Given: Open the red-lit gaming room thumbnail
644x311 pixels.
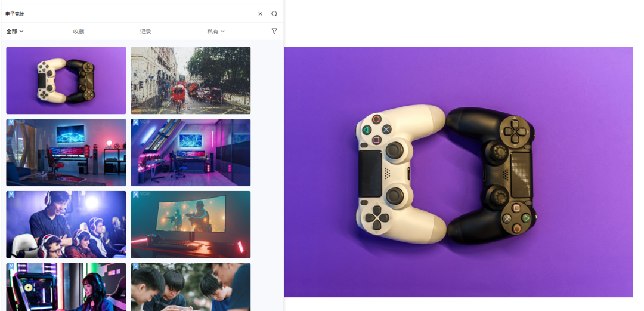Looking at the screenshot, I should 66,153.
